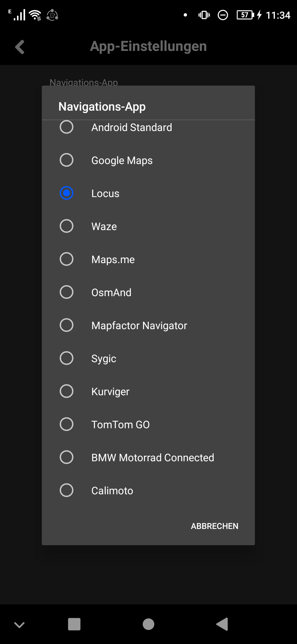Select the Google Maps radio option
The width and height of the screenshot is (297, 644).
[67, 160]
